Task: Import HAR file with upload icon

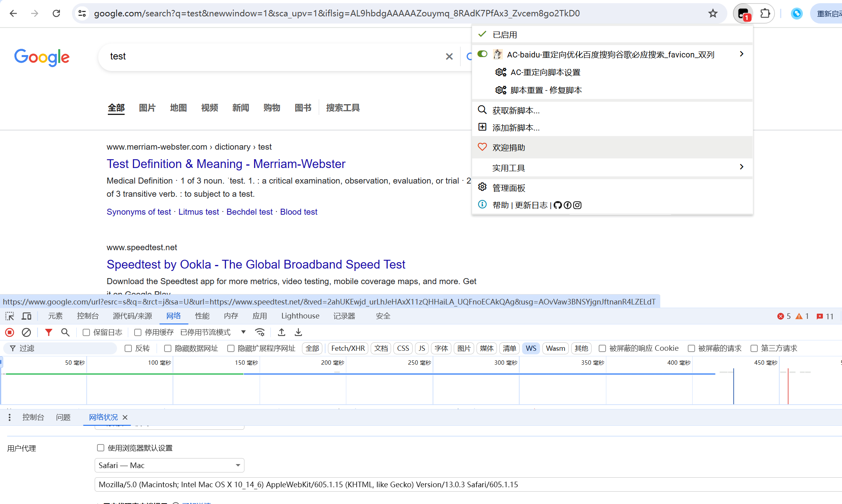Action: point(282,332)
